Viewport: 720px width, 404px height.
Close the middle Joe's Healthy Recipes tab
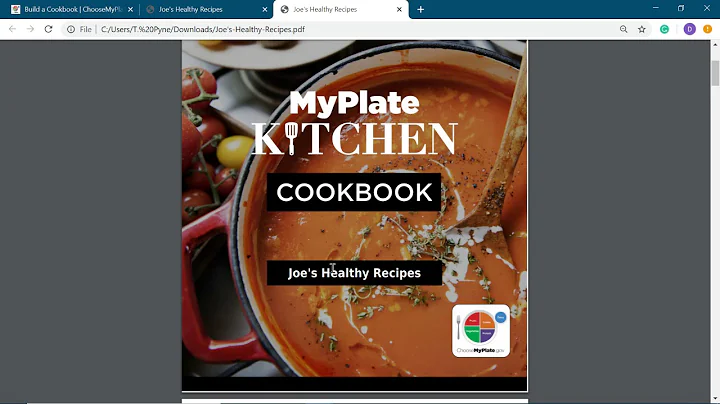[264, 9]
